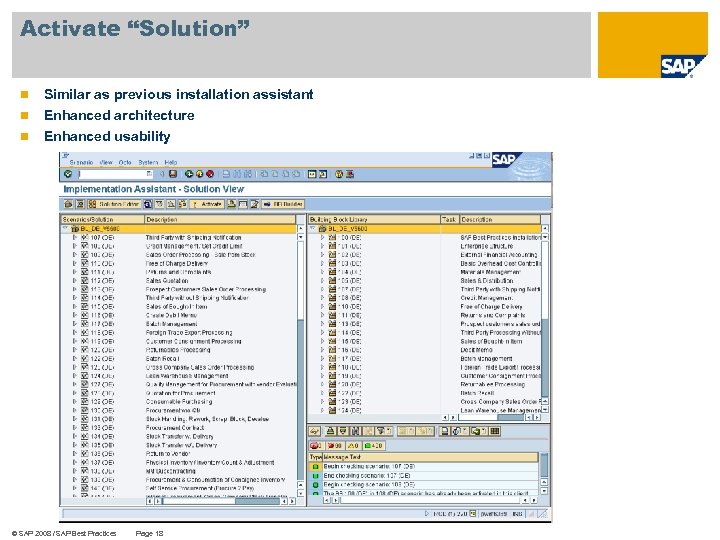This screenshot has width=720, height=540.
Task: Click the Task column header in Building Block Library
Action: click(x=449, y=219)
